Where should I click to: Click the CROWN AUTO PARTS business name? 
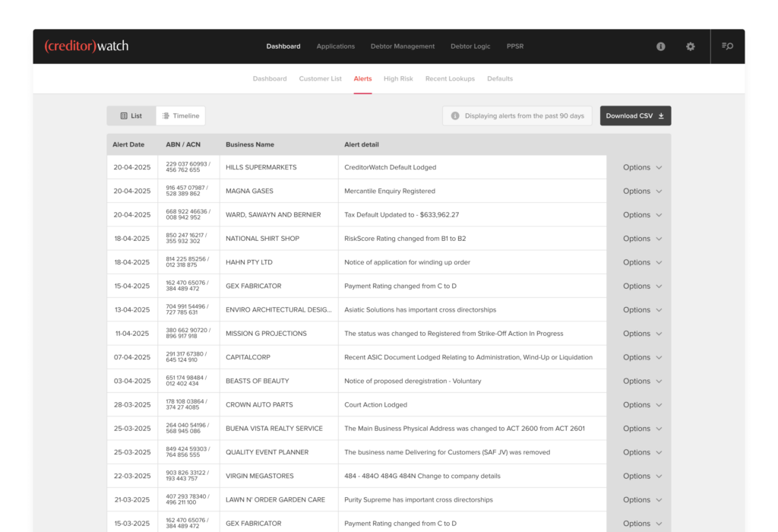[259, 405]
